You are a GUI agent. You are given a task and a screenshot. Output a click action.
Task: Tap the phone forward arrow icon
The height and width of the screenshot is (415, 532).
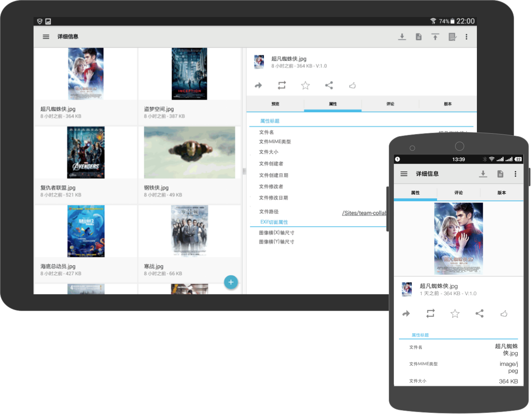(x=406, y=314)
